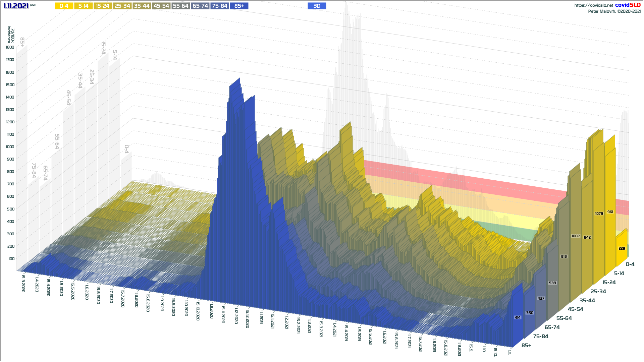Image resolution: width=644 pixels, height=362 pixels.
Task: Toggle the 75-84 age group filter
Action: pyautogui.click(x=220, y=6)
